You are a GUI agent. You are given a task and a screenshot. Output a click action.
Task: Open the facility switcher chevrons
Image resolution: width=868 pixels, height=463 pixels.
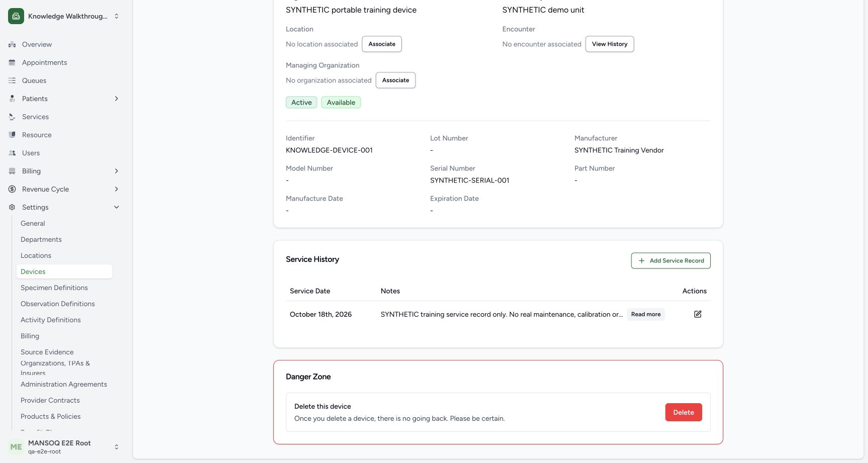coord(117,16)
